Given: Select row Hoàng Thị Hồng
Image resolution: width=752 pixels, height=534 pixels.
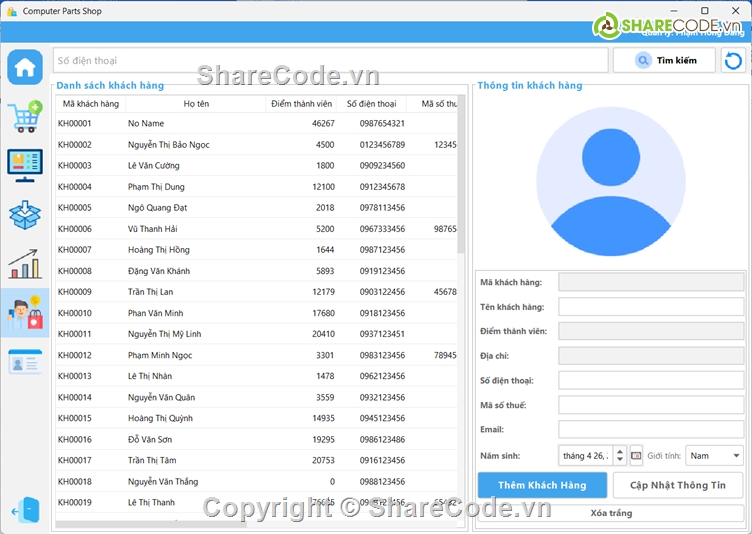Looking at the screenshot, I should tap(257, 249).
